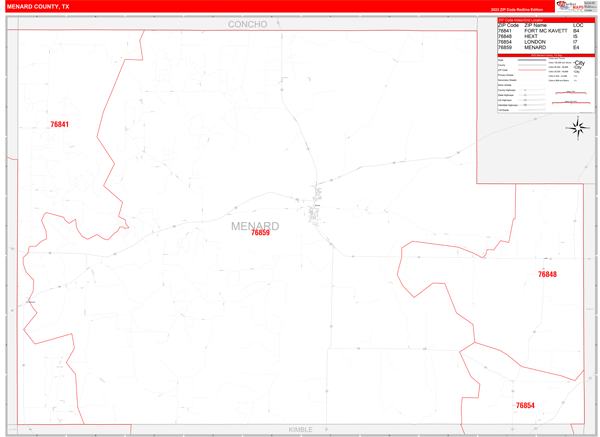The width and height of the screenshot is (600, 437).
Task: Click the 76841 ZIP code label on map
Action: coord(60,124)
